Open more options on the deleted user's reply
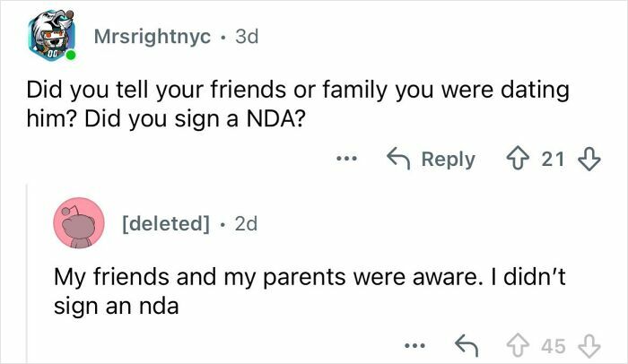Screen dimensions: 628x364 click(412, 345)
